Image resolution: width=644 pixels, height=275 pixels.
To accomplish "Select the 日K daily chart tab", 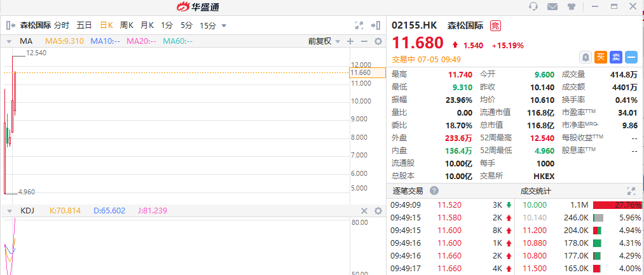I will coord(106,25).
